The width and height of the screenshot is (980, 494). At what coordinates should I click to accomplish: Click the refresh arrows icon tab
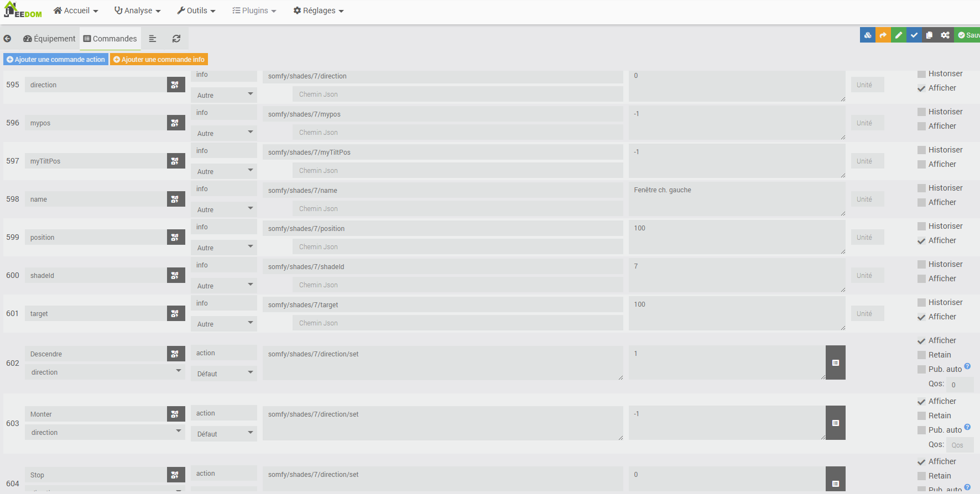[x=176, y=39]
